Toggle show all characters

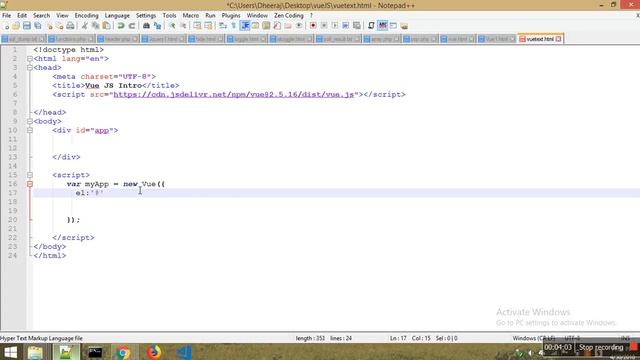click(233, 26)
